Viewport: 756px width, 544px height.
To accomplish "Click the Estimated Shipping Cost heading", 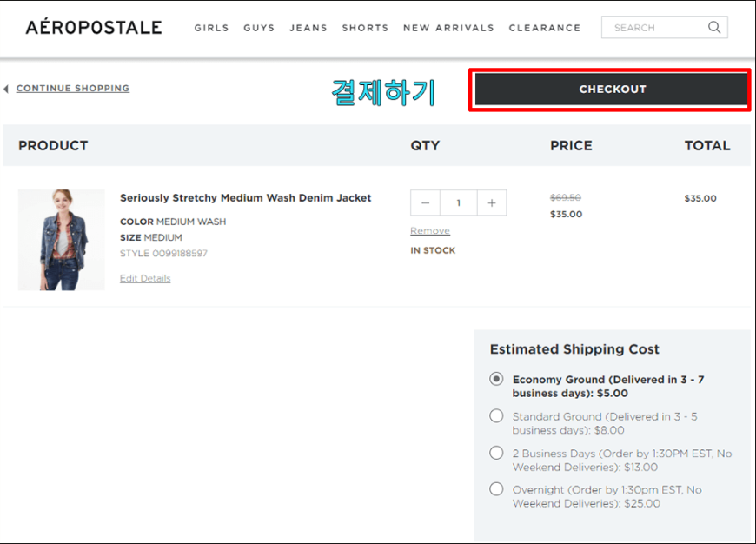I will [x=574, y=349].
